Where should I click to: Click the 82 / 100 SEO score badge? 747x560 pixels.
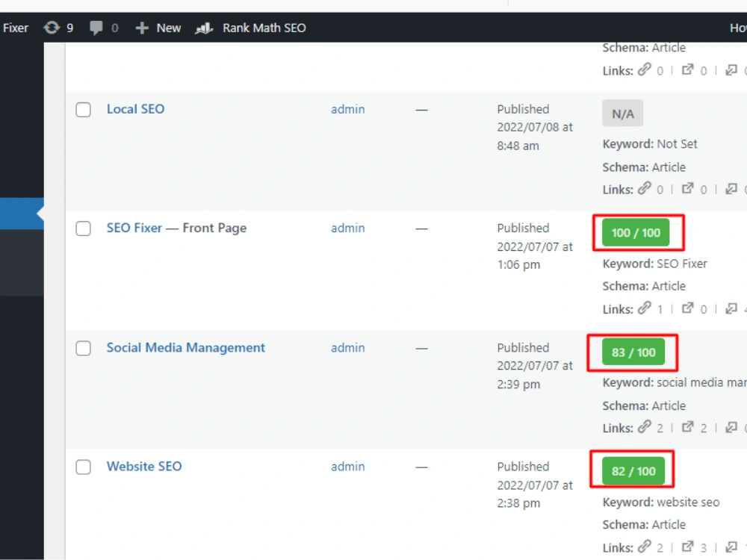(x=633, y=471)
